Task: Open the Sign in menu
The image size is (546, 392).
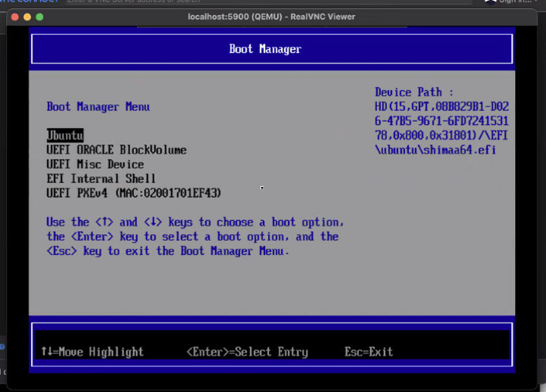Action: point(512,2)
